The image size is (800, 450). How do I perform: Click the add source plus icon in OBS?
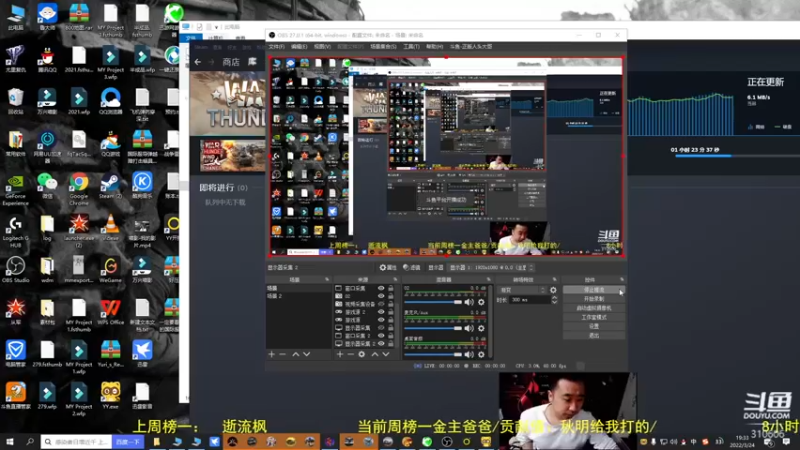pyautogui.click(x=340, y=354)
